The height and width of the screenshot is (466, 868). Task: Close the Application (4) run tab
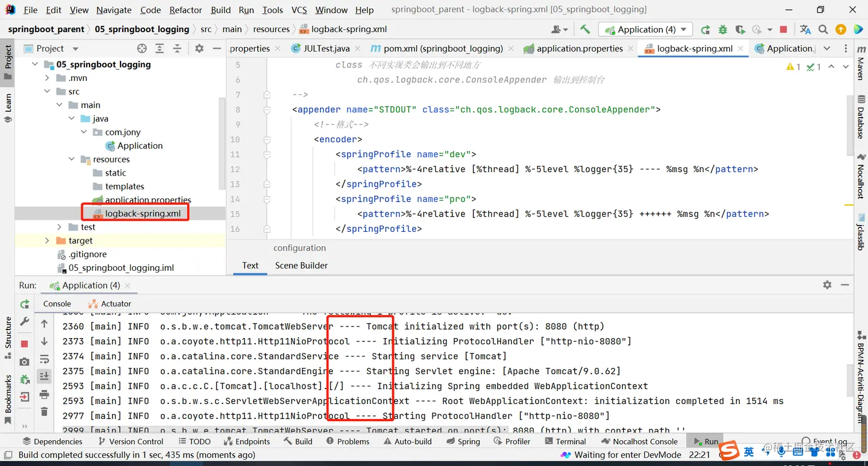tap(127, 285)
